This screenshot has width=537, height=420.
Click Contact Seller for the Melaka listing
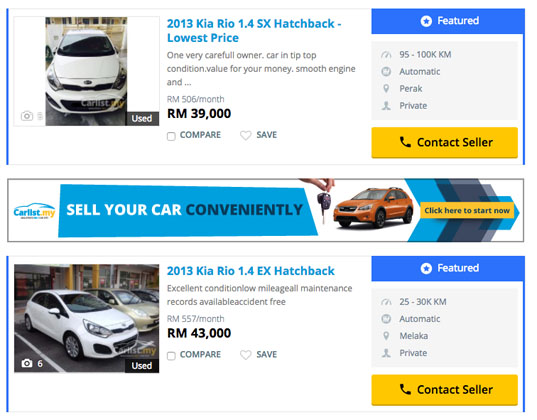pyautogui.click(x=445, y=390)
